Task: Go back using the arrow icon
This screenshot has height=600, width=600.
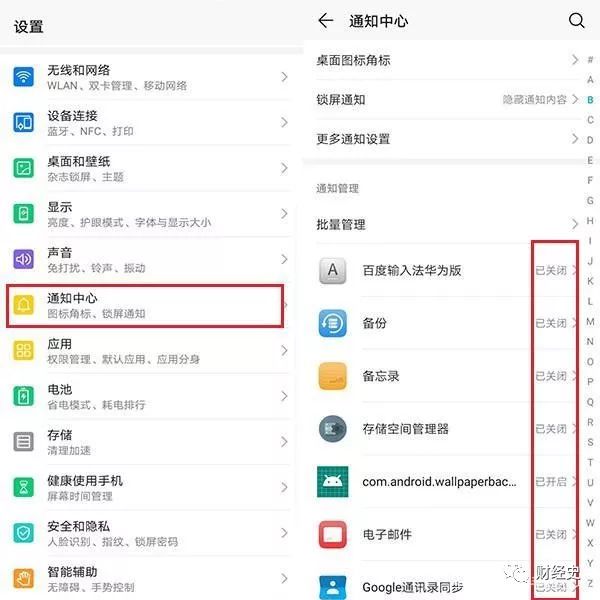Action: click(x=326, y=20)
